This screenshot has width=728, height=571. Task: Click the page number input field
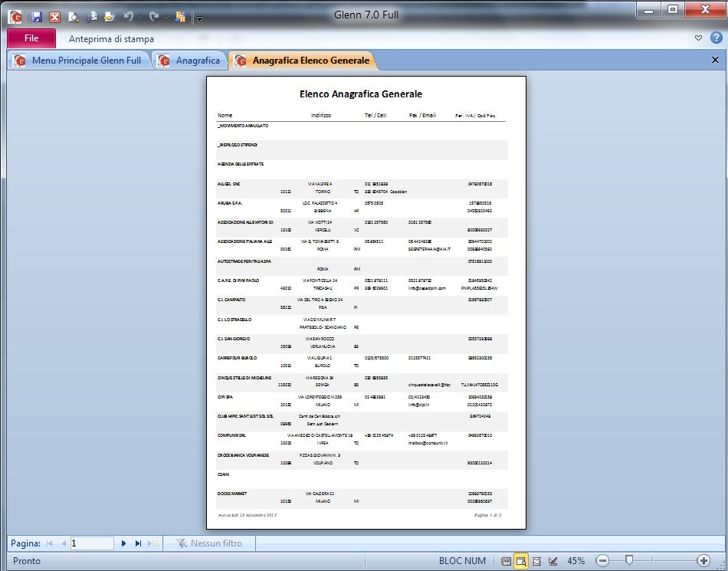click(92, 543)
